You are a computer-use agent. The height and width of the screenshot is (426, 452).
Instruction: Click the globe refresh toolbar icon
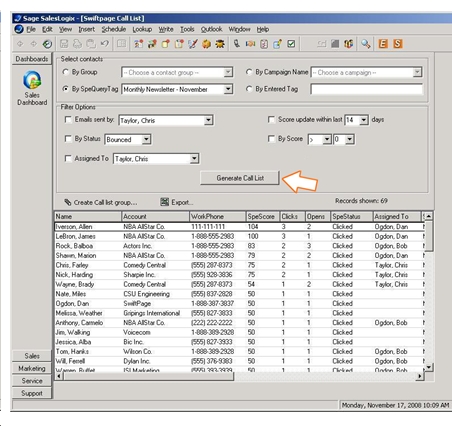(x=47, y=44)
